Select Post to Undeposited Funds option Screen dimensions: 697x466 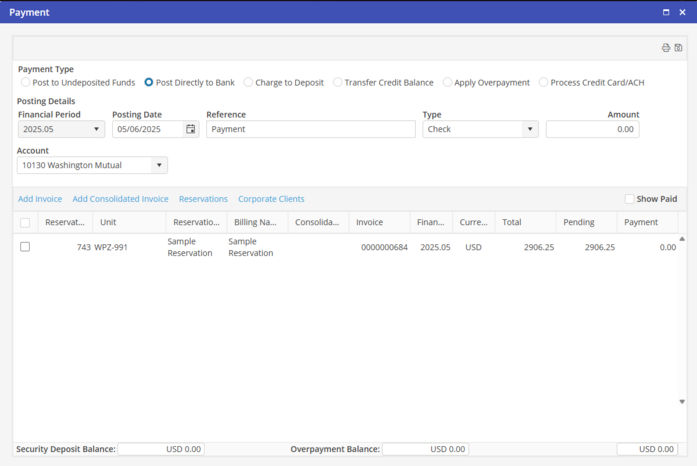click(x=26, y=83)
